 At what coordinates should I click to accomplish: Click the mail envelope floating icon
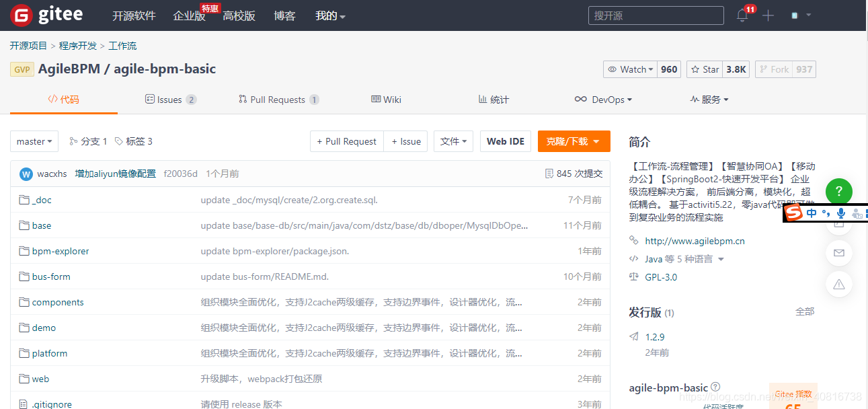tap(838, 253)
